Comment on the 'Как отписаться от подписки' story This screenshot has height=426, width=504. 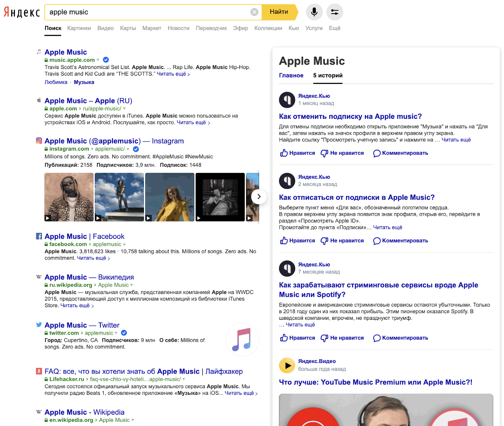coord(401,241)
